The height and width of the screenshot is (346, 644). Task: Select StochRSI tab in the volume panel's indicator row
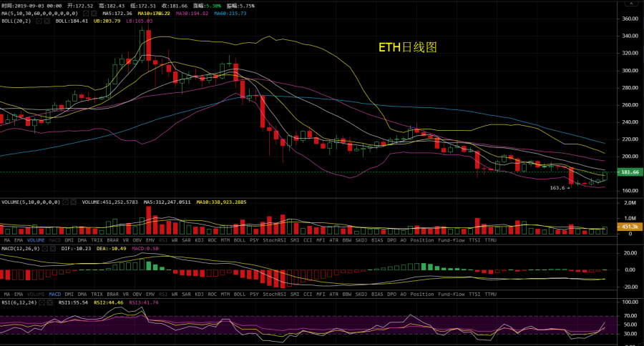coord(274,240)
